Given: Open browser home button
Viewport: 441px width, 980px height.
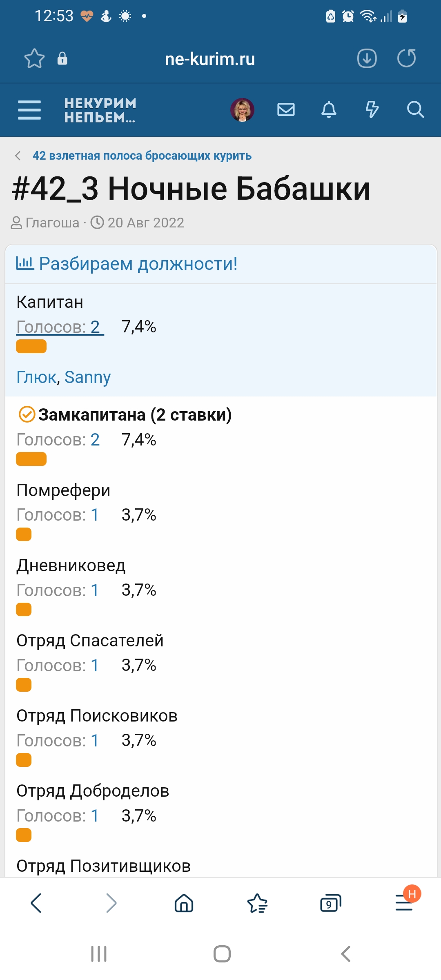Looking at the screenshot, I should [184, 903].
